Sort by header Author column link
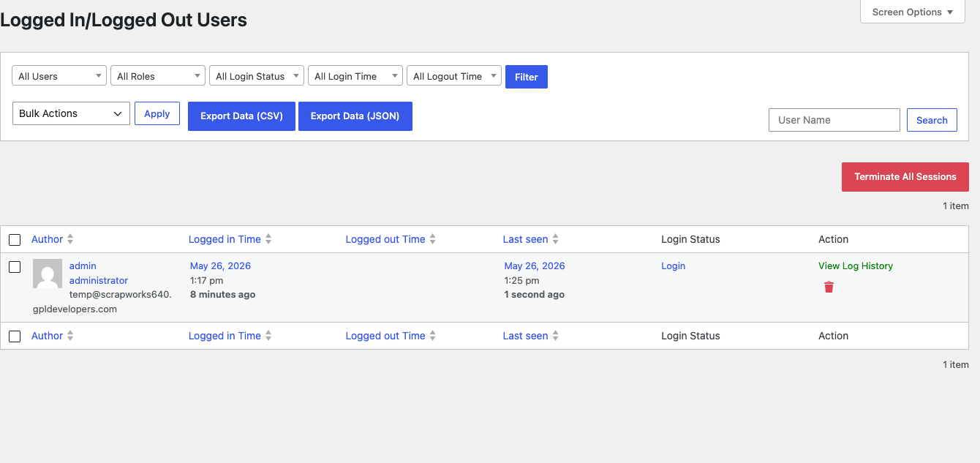980x463 pixels. [x=48, y=239]
